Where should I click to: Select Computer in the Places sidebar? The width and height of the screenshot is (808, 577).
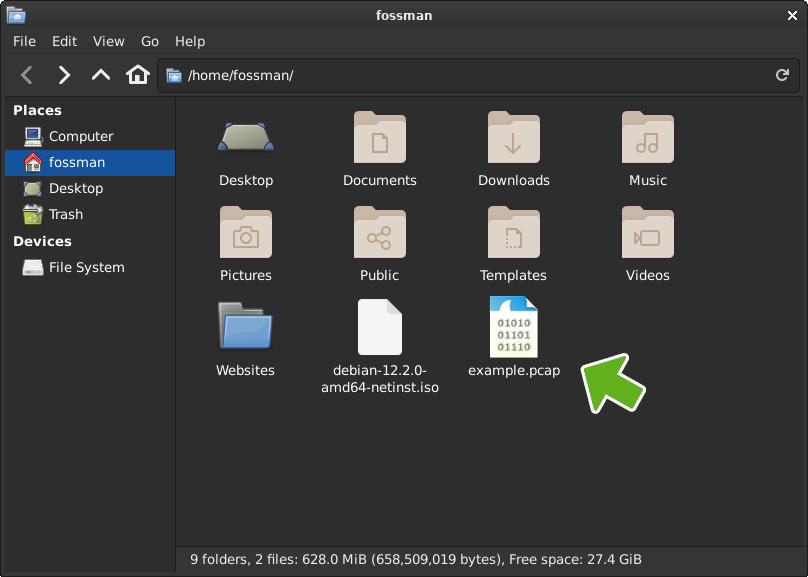80,136
